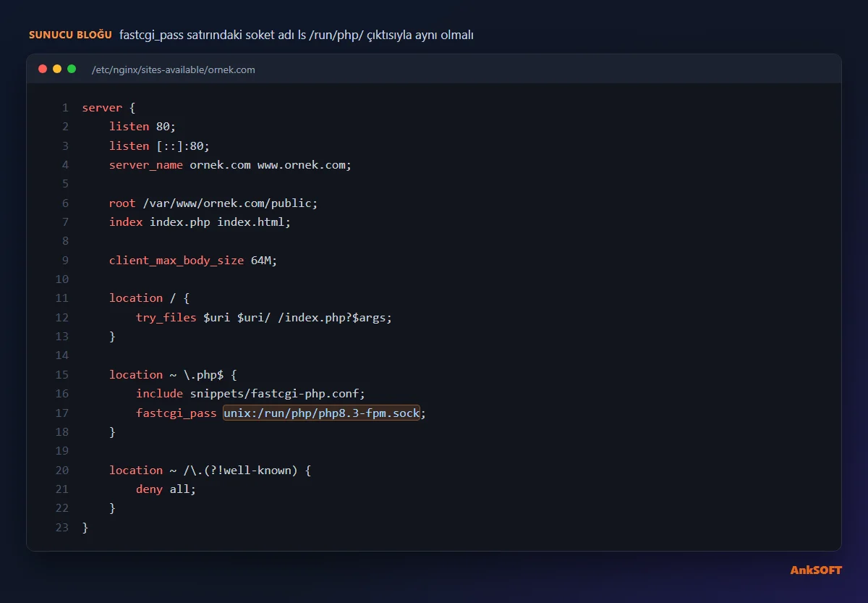This screenshot has height=603, width=868.
Task: Select the fastcgi_pass keyword
Action: coord(176,413)
